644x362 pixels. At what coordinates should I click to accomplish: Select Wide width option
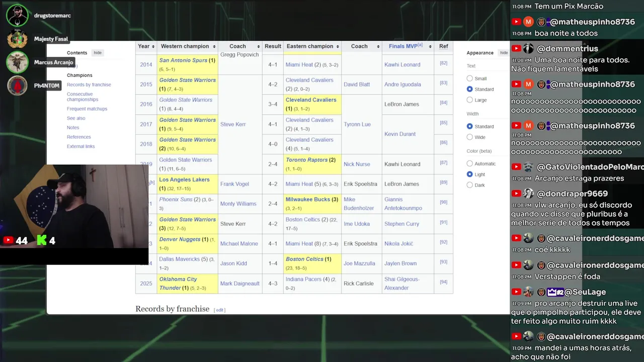pyautogui.click(x=469, y=137)
